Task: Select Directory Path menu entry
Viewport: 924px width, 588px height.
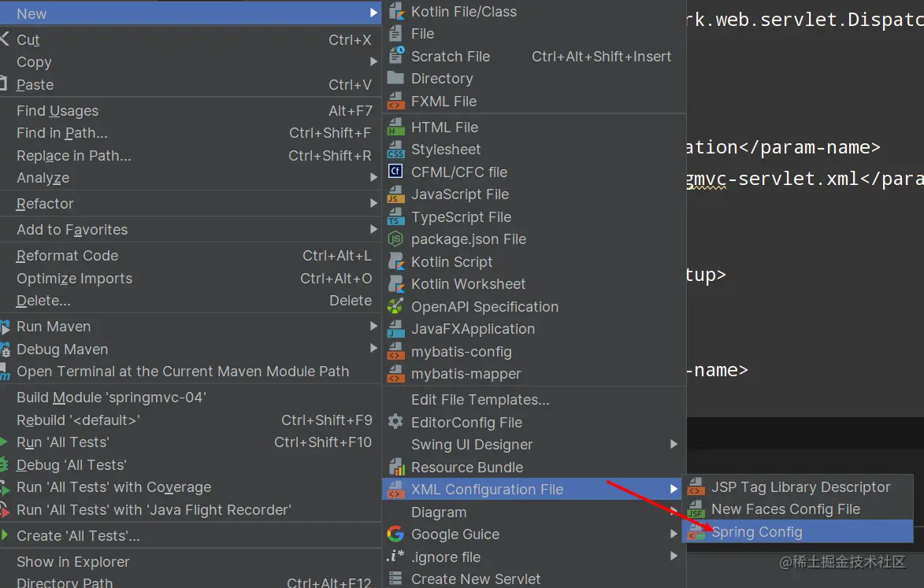Action: pyautogui.click(x=190, y=582)
